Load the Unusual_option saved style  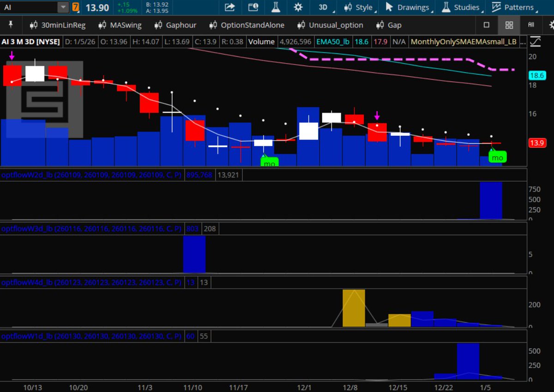[x=330, y=25]
